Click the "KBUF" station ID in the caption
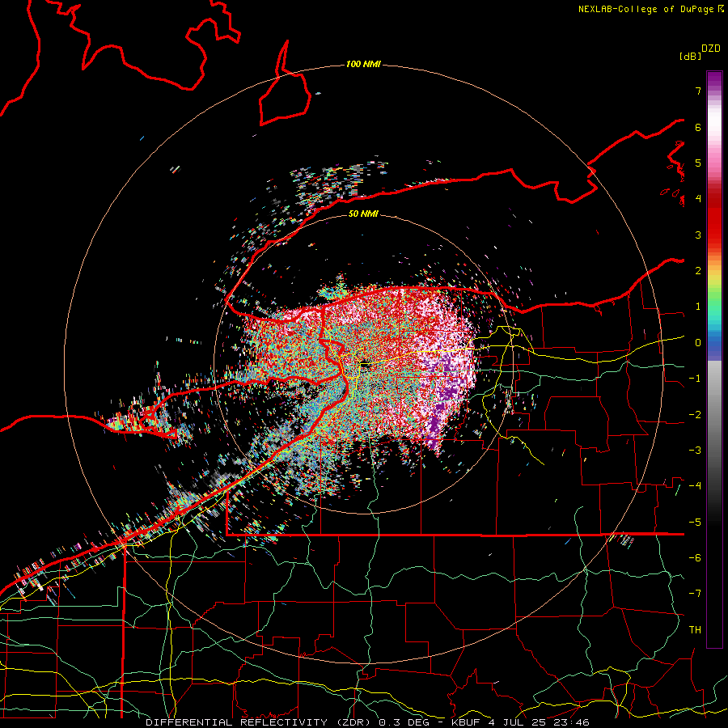The image size is (728, 728). tap(466, 722)
